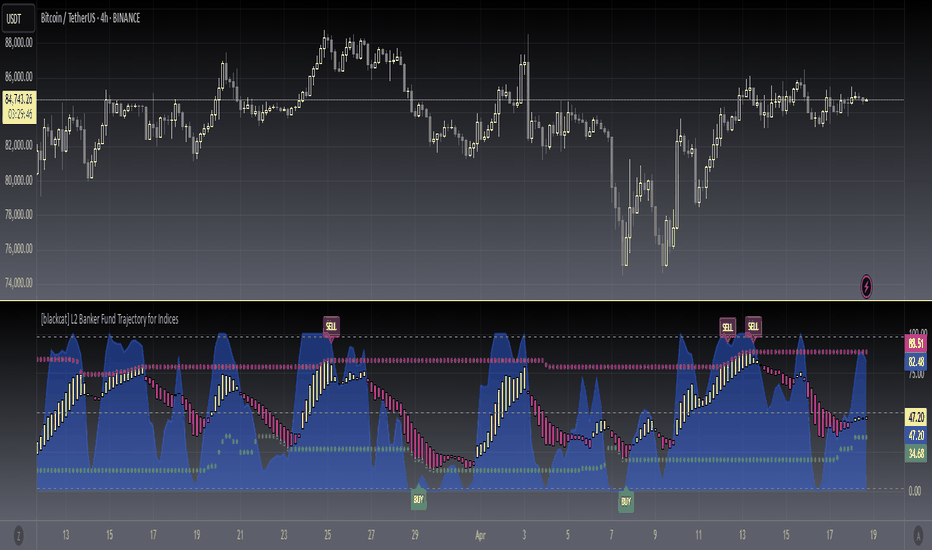This screenshot has height=550, width=932.
Task: Click the current price label 84,743.26
Action: [x=19, y=107]
